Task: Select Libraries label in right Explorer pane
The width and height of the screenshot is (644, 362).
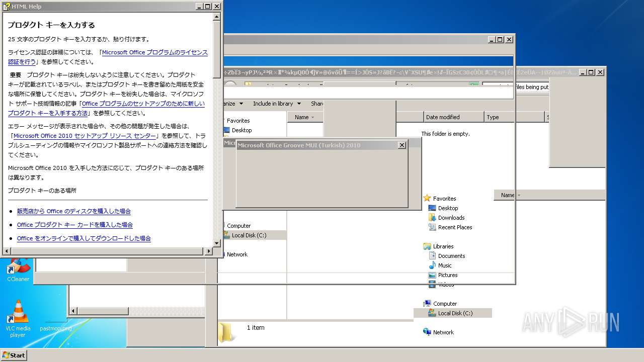Action: tap(443, 246)
